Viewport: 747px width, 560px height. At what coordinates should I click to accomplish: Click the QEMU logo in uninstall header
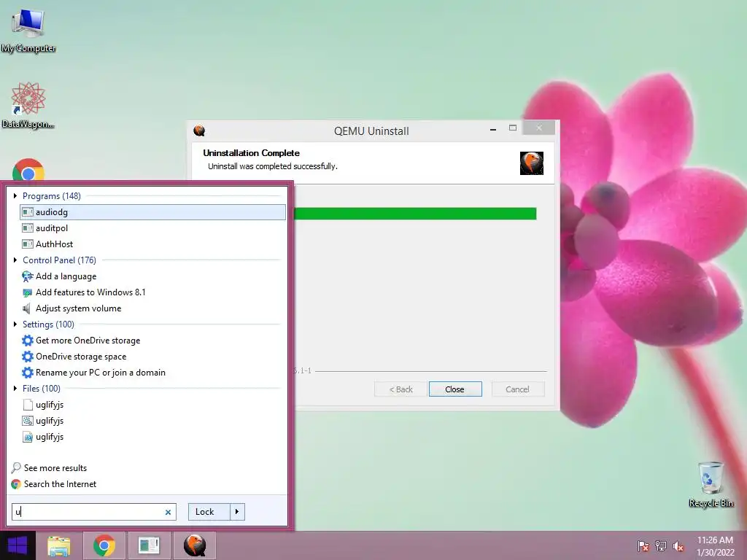[x=532, y=163]
